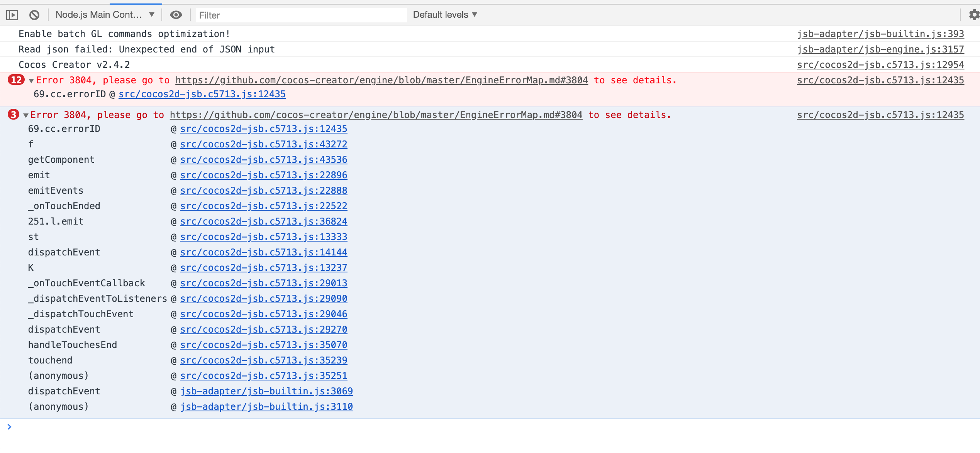This screenshot has width=980, height=453.
Task: Open handleTouchesEnd frame link at line 35070
Action: [264, 345]
